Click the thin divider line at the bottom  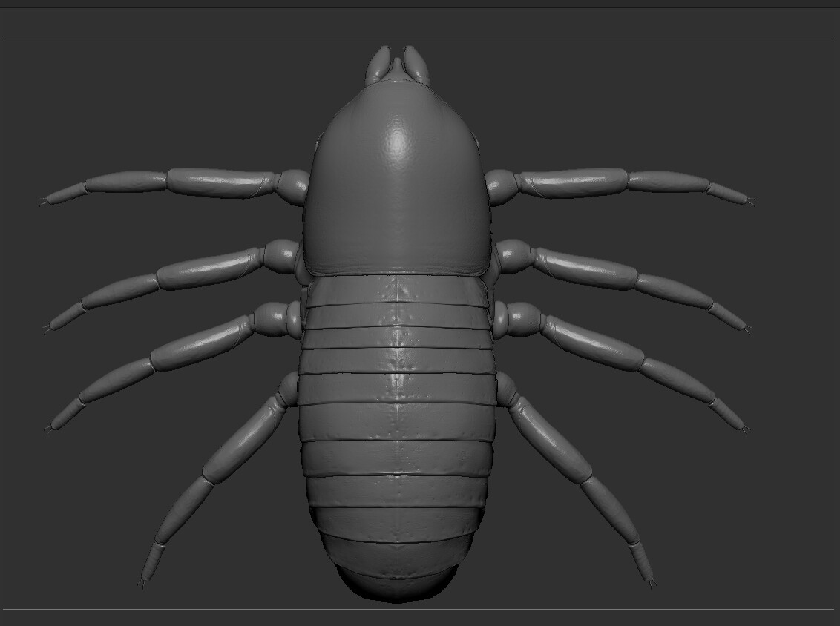(420, 610)
